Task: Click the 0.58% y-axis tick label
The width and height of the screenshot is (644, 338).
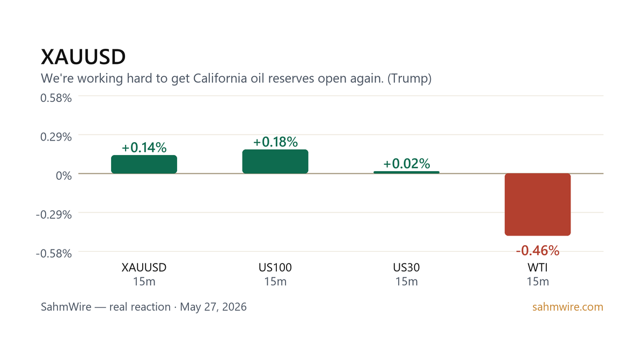Action: (x=56, y=99)
